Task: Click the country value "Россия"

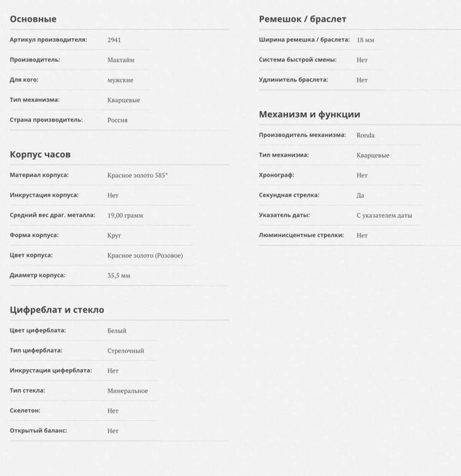Action: pos(117,120)
